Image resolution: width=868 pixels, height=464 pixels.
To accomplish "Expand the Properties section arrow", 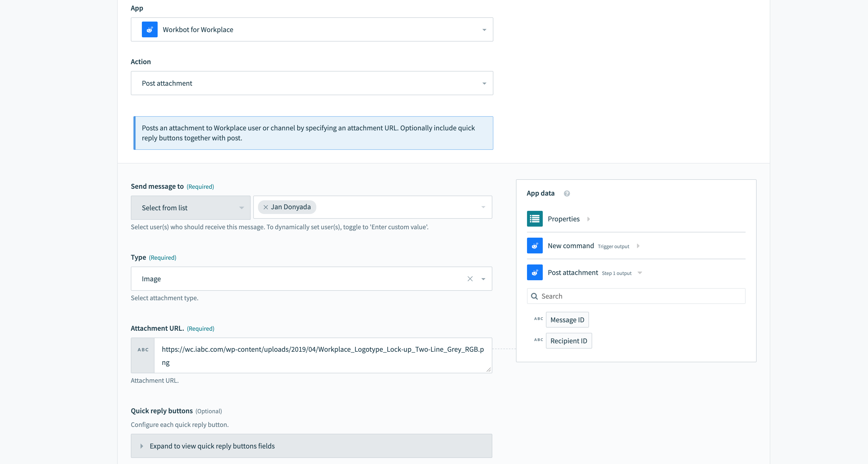I will tap(588, 219).
